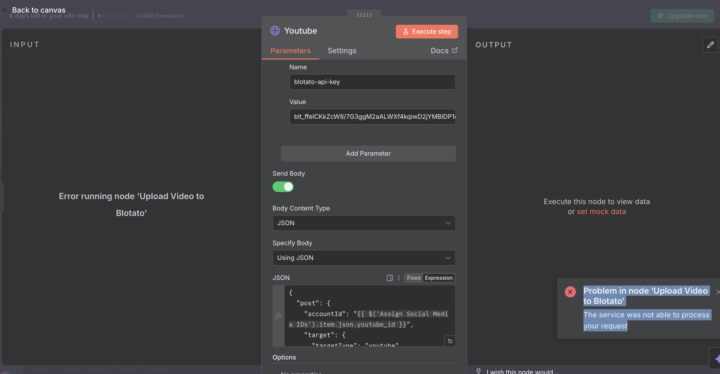
Task: Click the OUTPUT panel heading
Action: pos(494,45)
